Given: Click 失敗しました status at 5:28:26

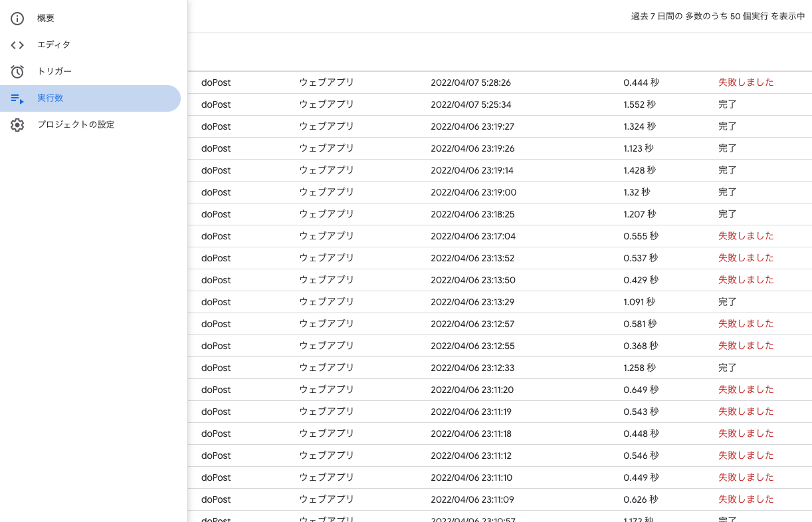Looking at the screenshot, I should (746, 82).
